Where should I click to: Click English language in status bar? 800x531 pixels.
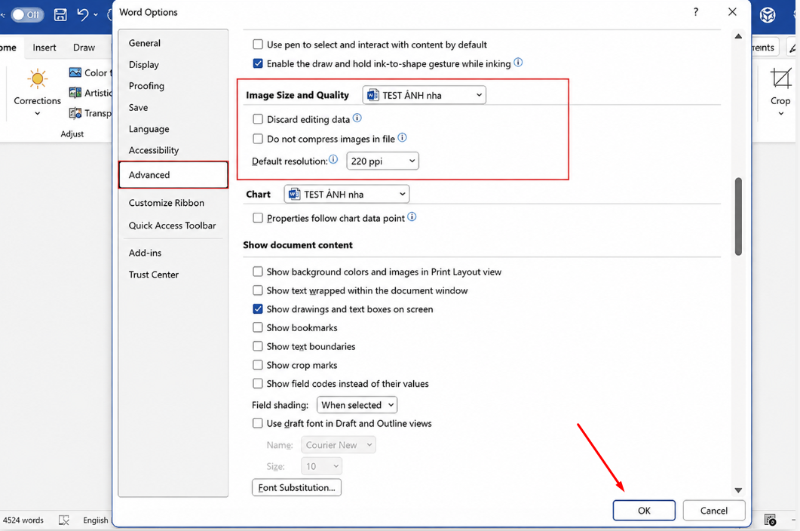tap(95, 520)
